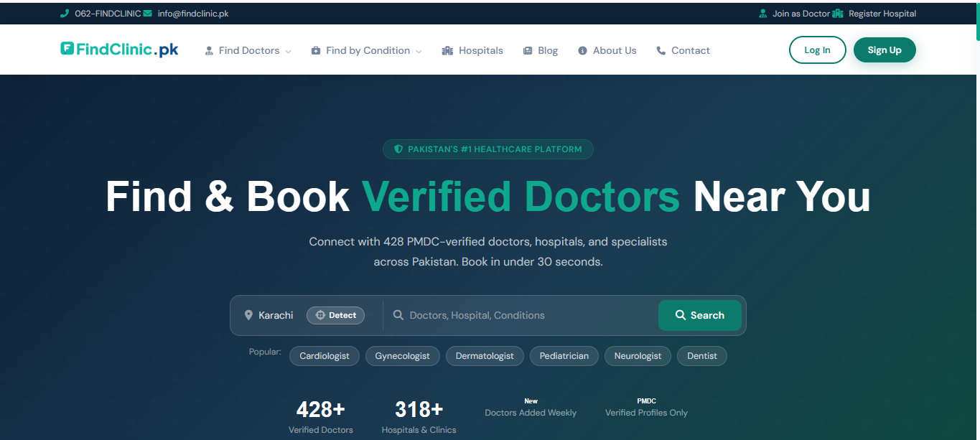Image resolution: width=980 pixels, height=440 pixels.
Task: Click the phone icon beside 062-FINDCLINIC
Action: click(65, 13)
